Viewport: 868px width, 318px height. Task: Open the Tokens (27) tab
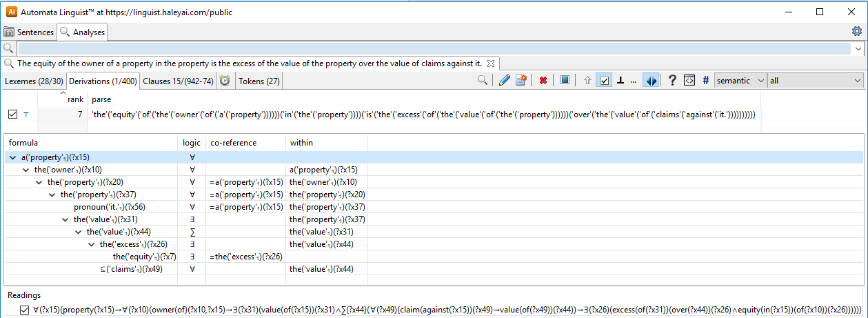click(x=259, y=81)
